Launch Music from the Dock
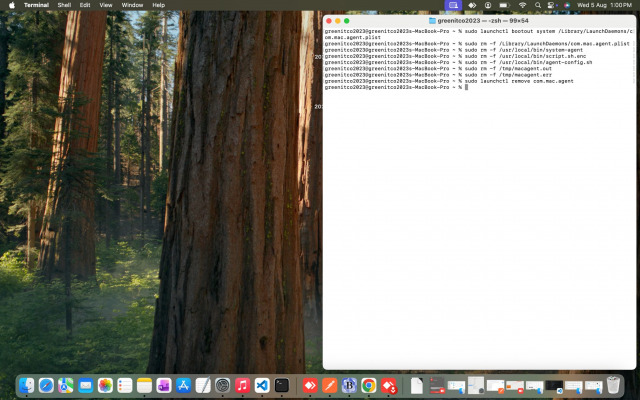The width and height of the screenshot is (640, 400). click(x=242, y=385)
